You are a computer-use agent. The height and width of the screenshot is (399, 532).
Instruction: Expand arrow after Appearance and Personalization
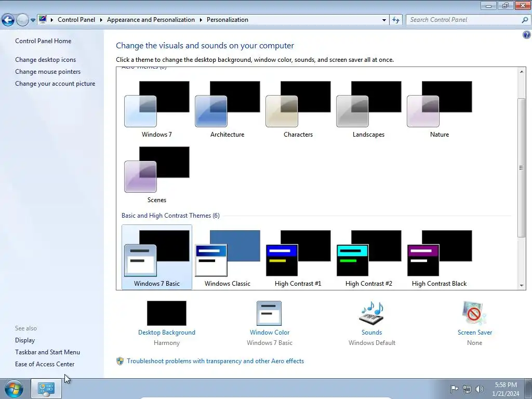[201, 20]
